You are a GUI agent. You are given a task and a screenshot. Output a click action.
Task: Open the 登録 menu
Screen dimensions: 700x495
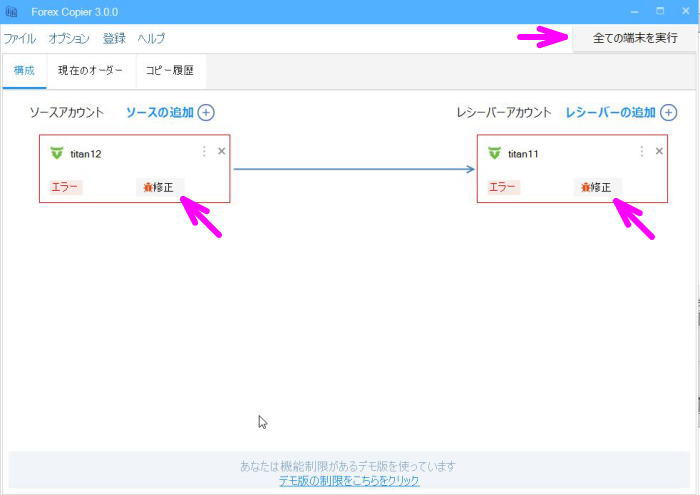coord(114,38)
